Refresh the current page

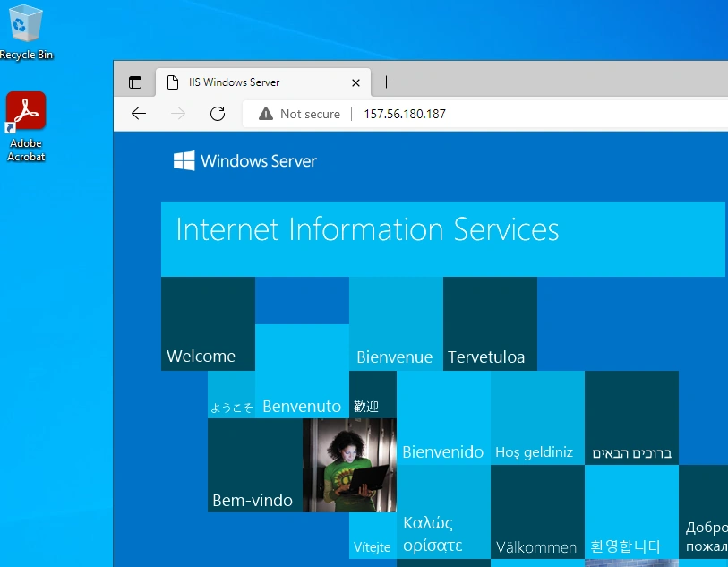click(218, 113)
